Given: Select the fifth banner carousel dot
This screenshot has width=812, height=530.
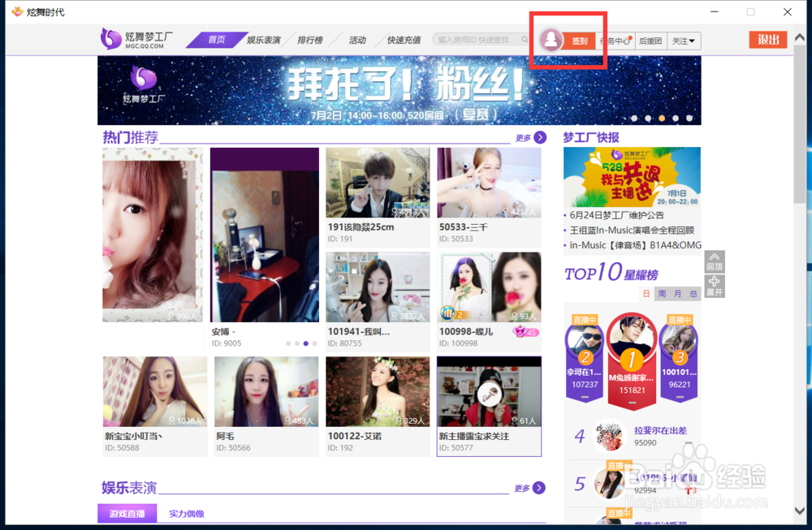Looking at the screenshot, I should coord(689,118).
